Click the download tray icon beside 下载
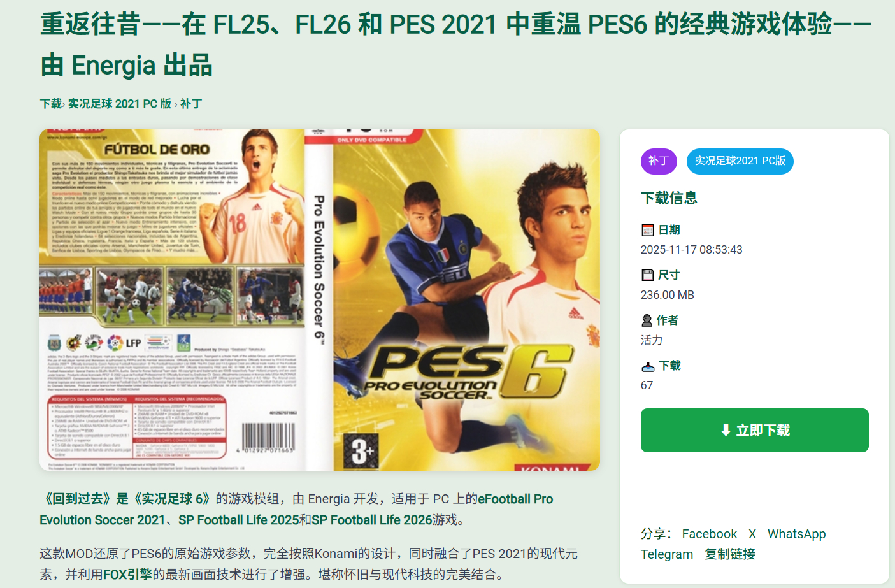The height and width of the screenshot is (588, 895). pyautogui.click(x=647, y=366)
